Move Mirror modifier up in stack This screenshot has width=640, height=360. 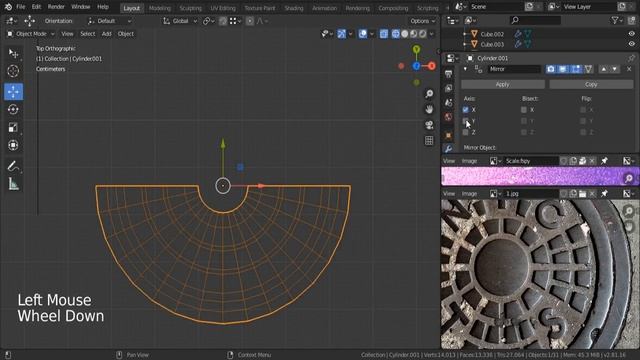coord(604,69)
